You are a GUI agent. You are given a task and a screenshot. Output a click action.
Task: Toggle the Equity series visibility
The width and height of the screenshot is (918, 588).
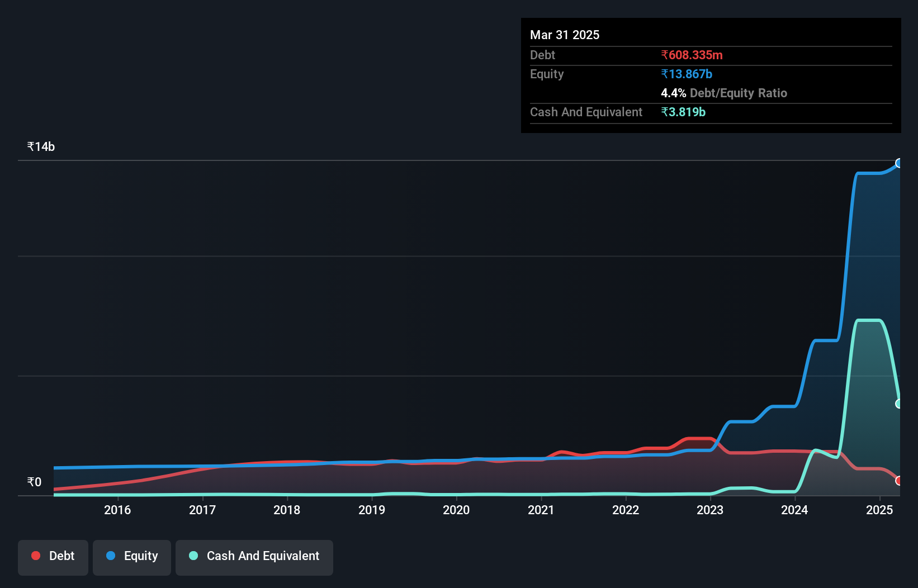coord(131,556)
